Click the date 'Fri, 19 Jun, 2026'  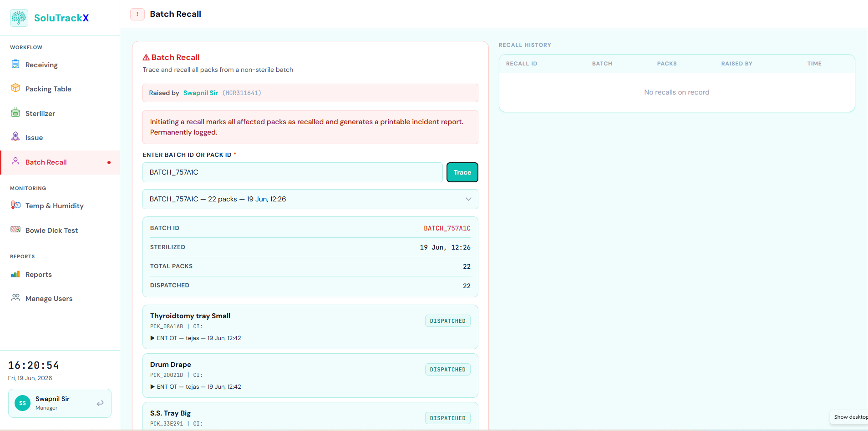click(30, 378)
